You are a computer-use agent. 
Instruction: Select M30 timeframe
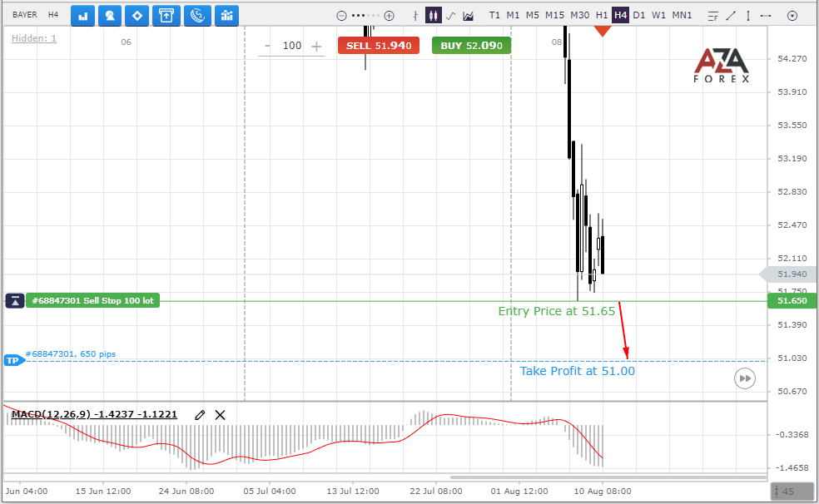(580, 15)
